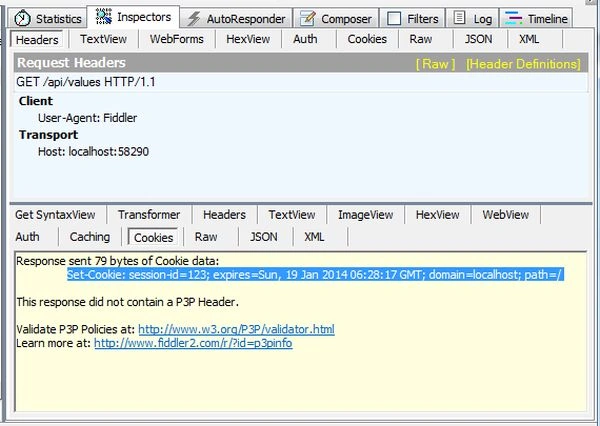
Task: Open the Get SyntaxView tab
Action: (55, 215)
